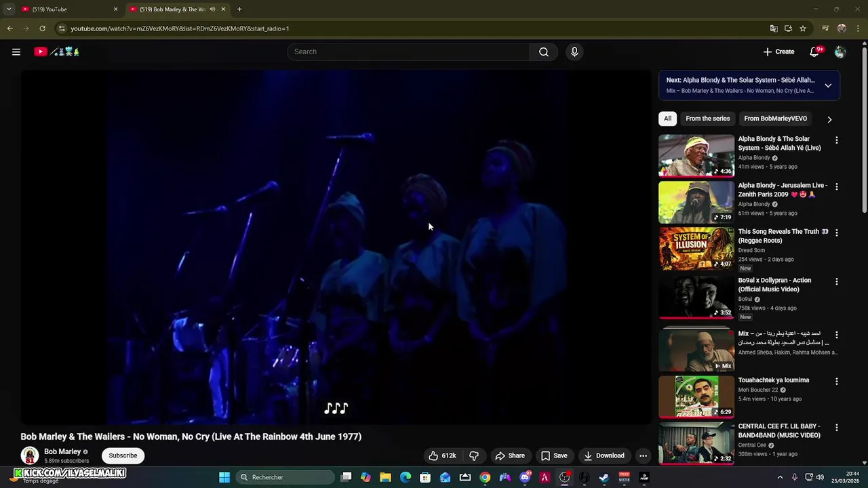Show more filter chips with right arrow
Screen dimensions: 868x488
[829, 119]
